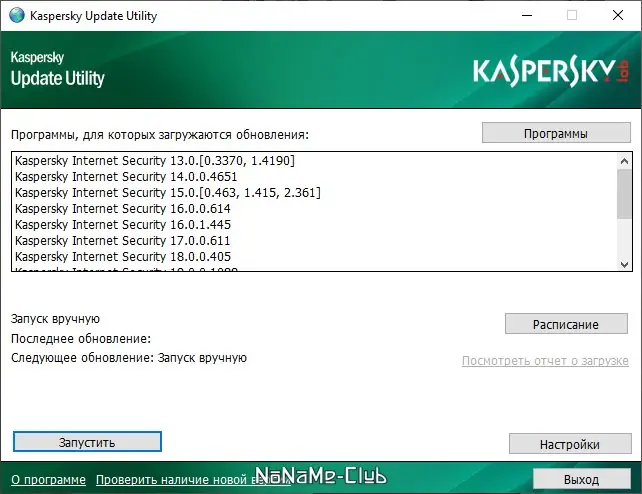Click the Следующее обновление: Запуск вручную text
The image size is (642, 494).
129,358
